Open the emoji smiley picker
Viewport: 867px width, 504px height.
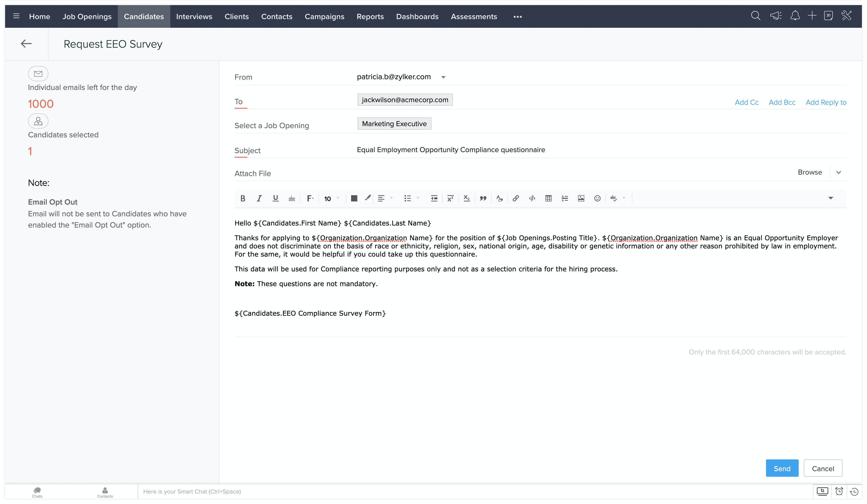(597, 198)
